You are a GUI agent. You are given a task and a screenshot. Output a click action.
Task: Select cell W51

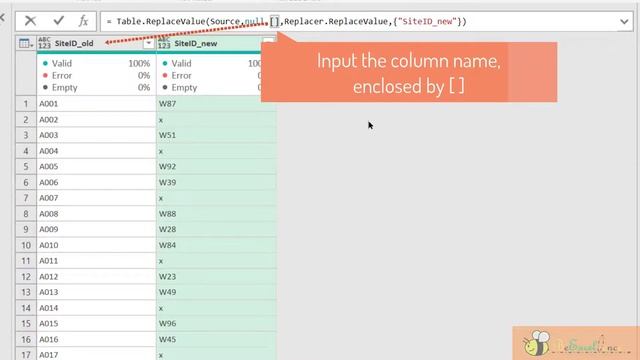(216, 135)
